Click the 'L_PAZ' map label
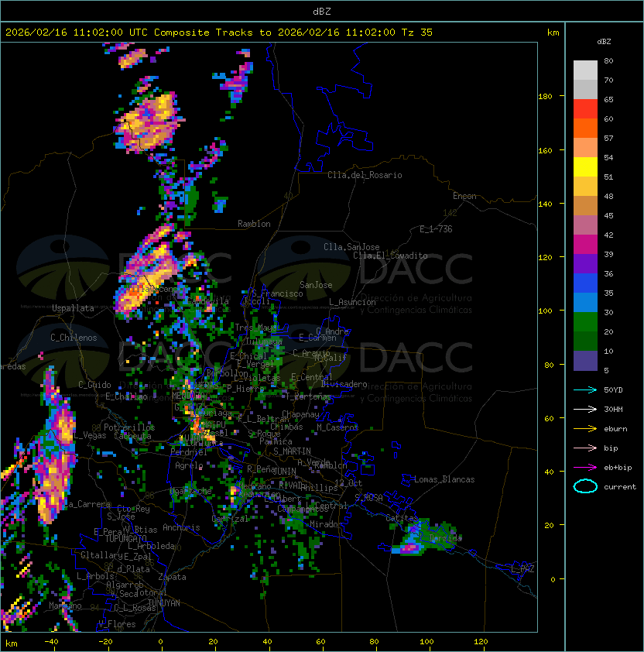The width and height of the screenshot is (644, 652). pos(522,569)
